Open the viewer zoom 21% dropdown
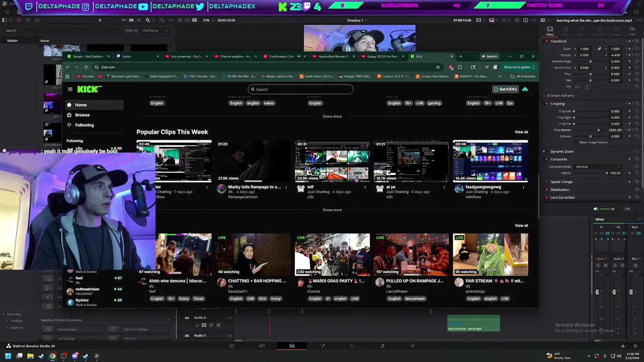 208,20
